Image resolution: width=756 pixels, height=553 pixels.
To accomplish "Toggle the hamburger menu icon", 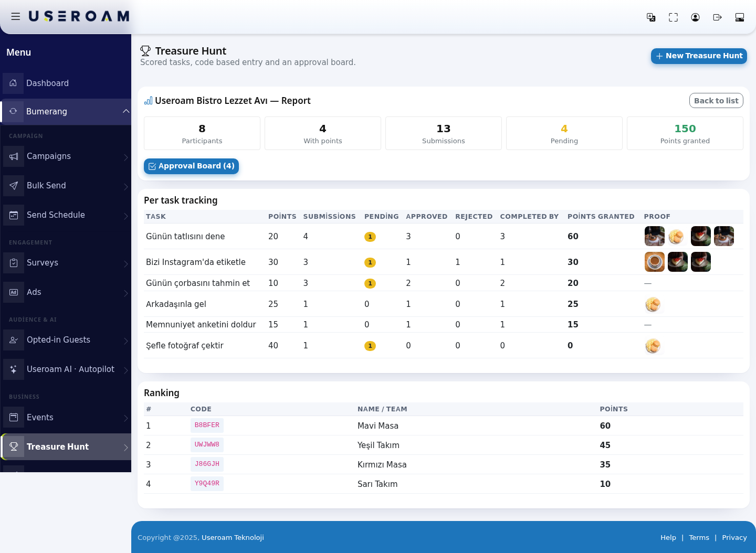I will point(16,16).
